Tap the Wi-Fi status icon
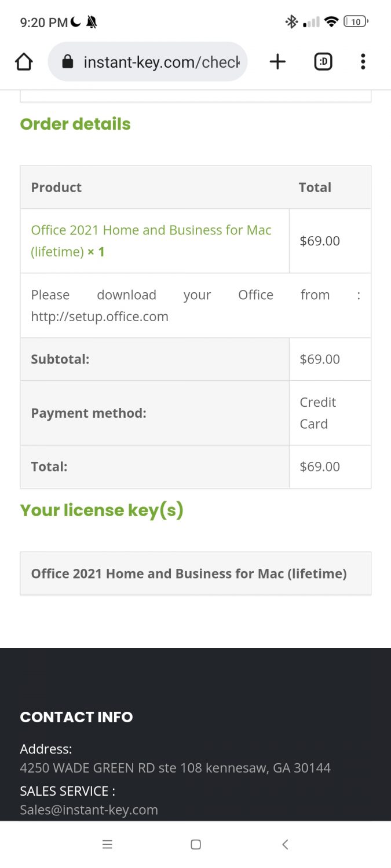The height and width of the screenshot is (868, 391). pos(331,22)
